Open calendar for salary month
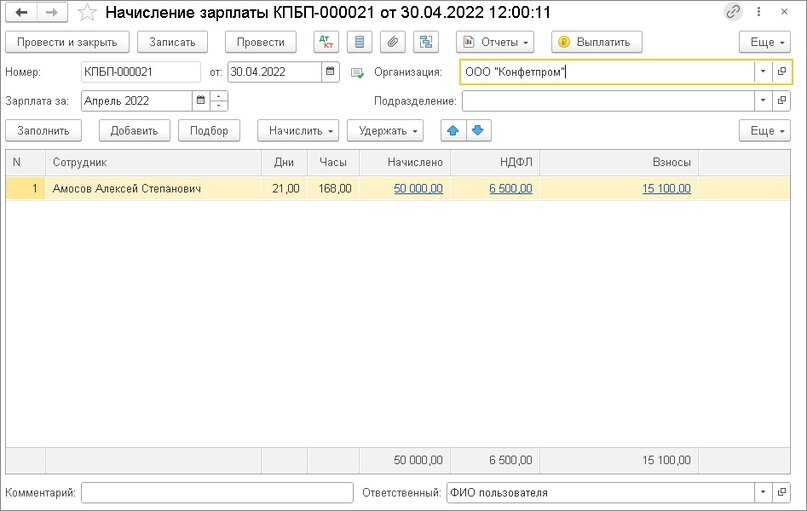807x511 pixels. [x=201, y=100]
